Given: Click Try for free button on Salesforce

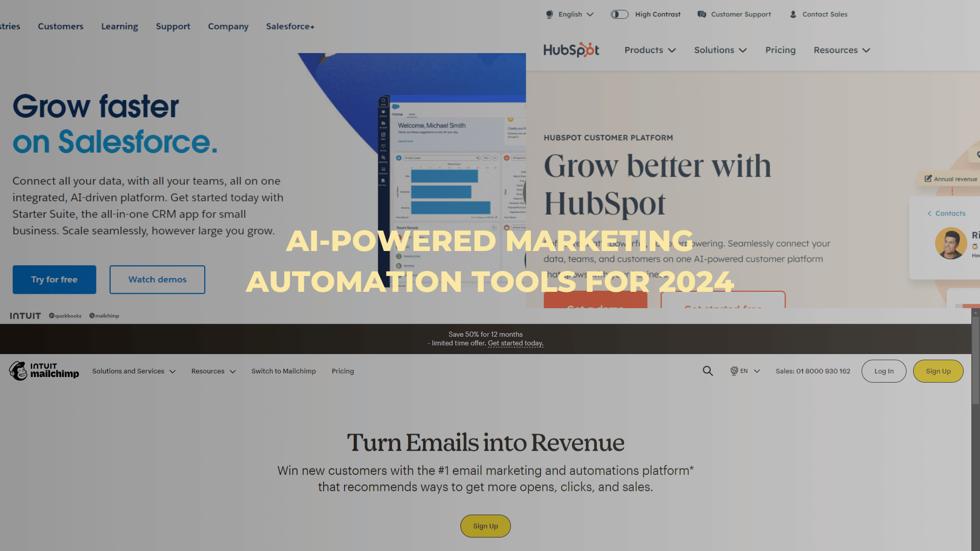Looking at the screenshot, I should click(54, 279).
